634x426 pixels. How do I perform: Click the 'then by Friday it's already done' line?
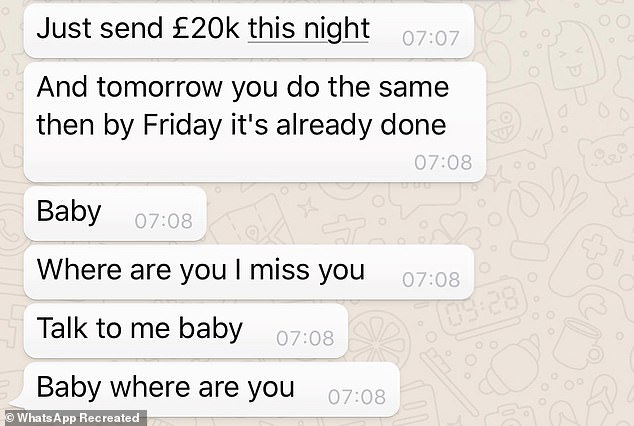pos(241,125)
